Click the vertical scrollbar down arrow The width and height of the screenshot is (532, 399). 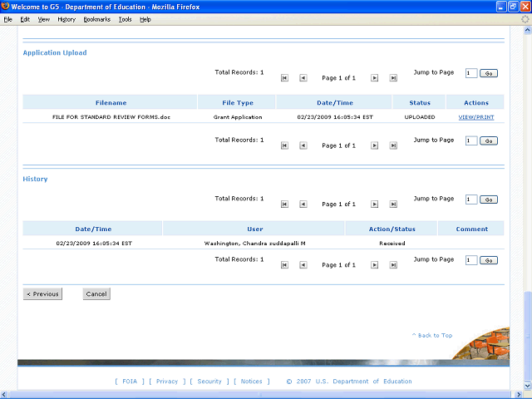(x=527, y=386)
